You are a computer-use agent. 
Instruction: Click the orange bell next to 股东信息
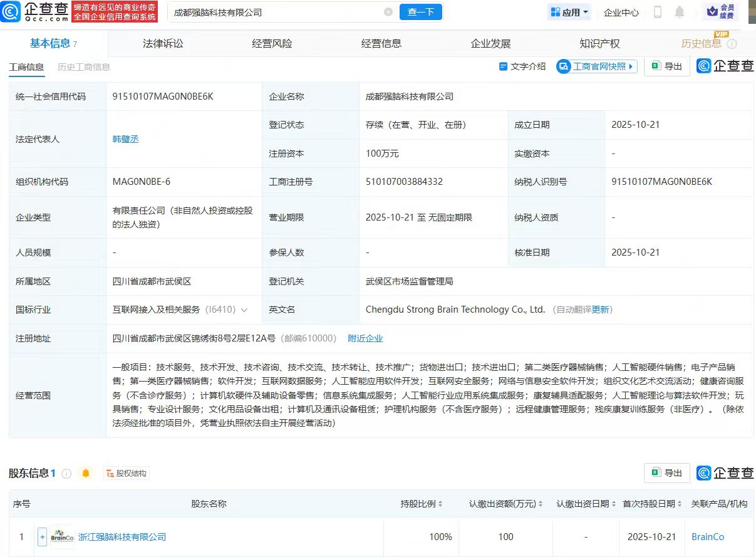tap(86, 474)
